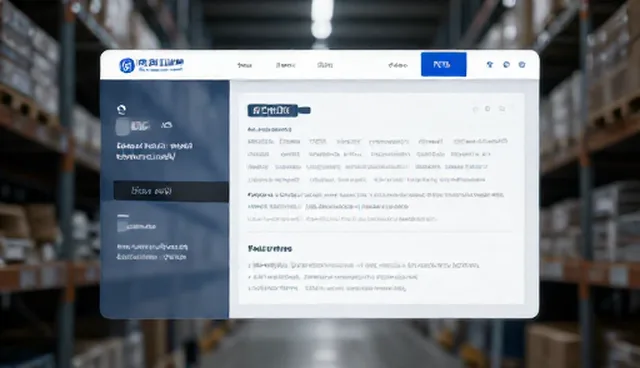Open the third navigation menu item
This screenshot has height=368, width=640.
pos(325,65)
